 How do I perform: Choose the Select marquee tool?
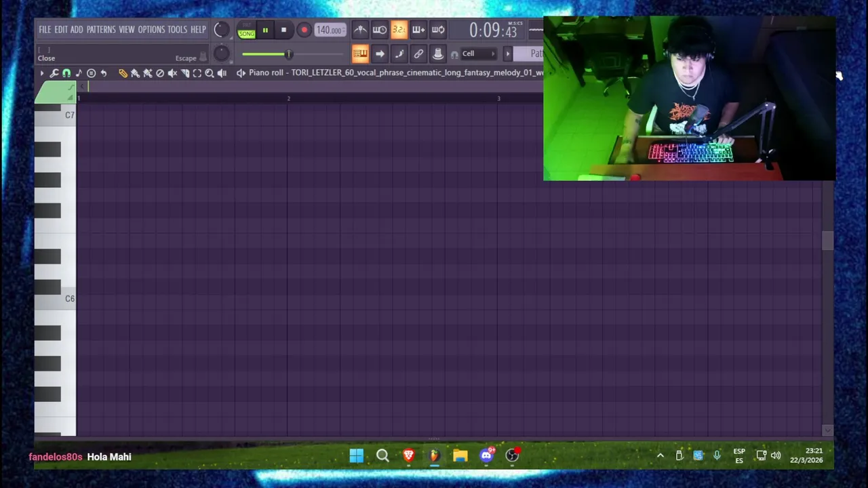click(197, 73)
